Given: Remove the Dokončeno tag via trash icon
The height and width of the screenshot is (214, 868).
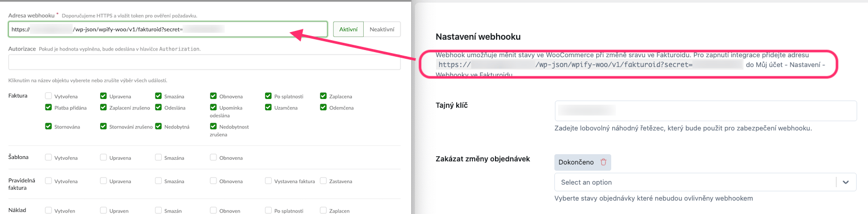Looking at the screenshot, I should [x=603, y=162].
